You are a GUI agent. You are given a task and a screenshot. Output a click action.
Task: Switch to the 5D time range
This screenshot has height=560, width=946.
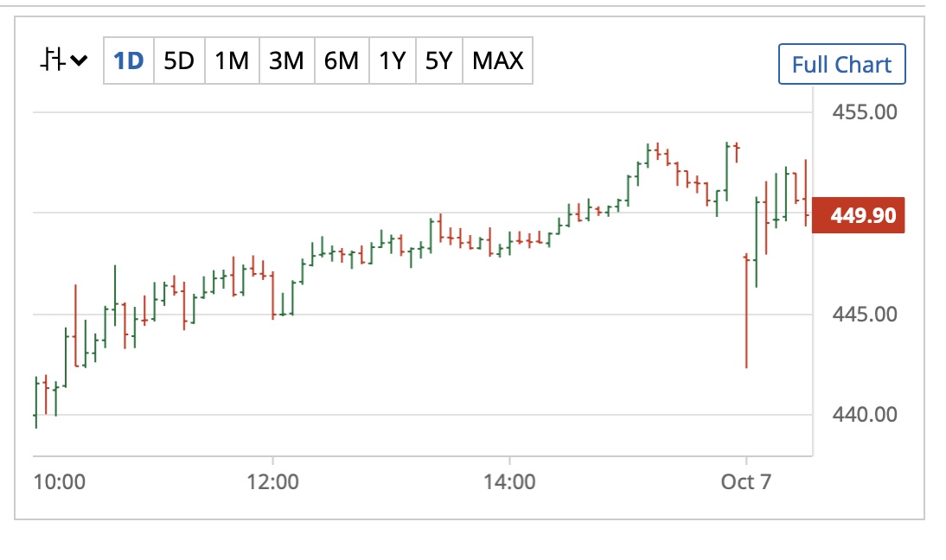pyautogui.click(x=179, y=61)
